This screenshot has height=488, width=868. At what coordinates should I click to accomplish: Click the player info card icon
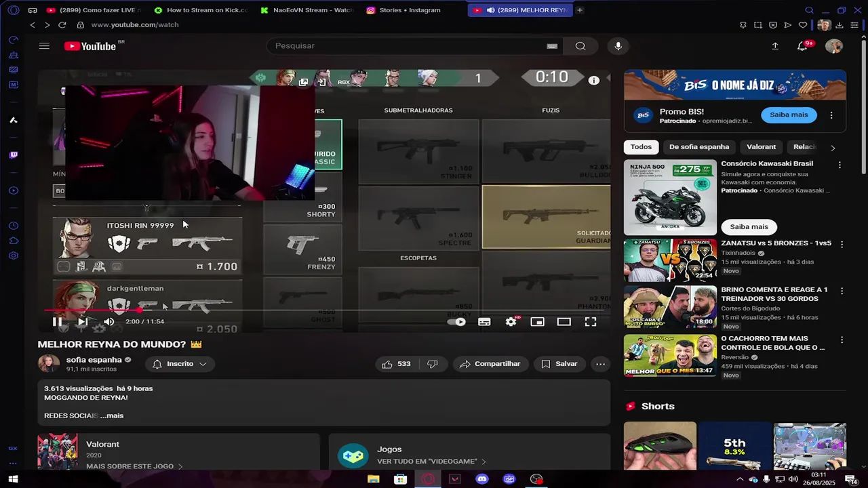[x=593, y=80]
